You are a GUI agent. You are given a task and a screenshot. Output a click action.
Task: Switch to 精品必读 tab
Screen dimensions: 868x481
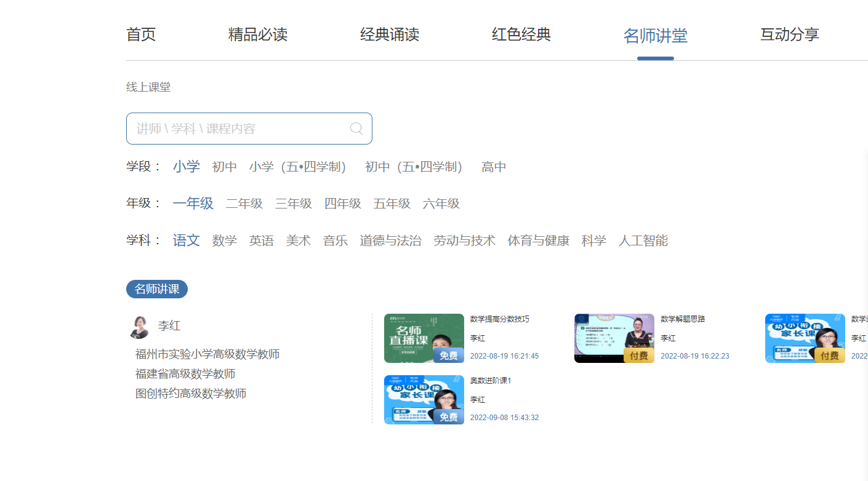[258, 34]
